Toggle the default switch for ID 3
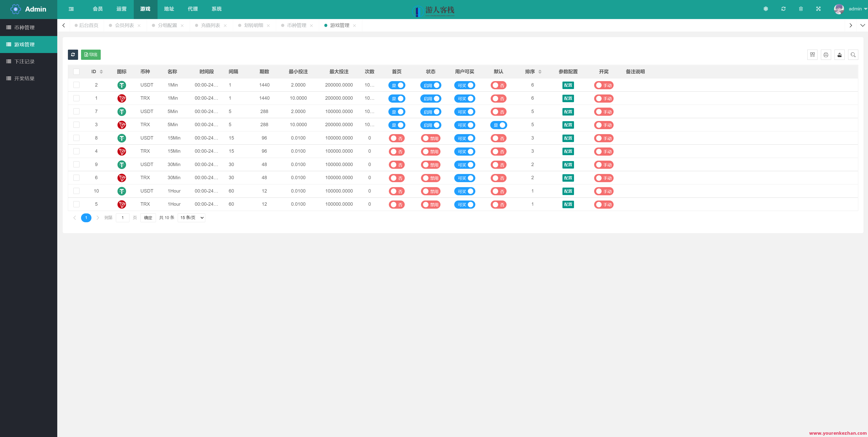This screenshot has width=868, height=437. [498, 125]
